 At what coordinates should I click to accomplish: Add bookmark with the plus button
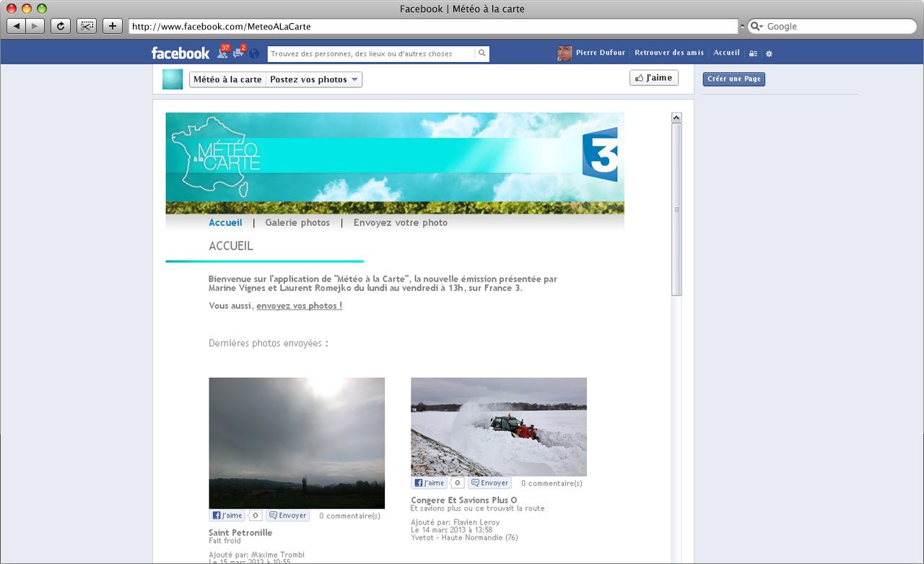(113, 26)
